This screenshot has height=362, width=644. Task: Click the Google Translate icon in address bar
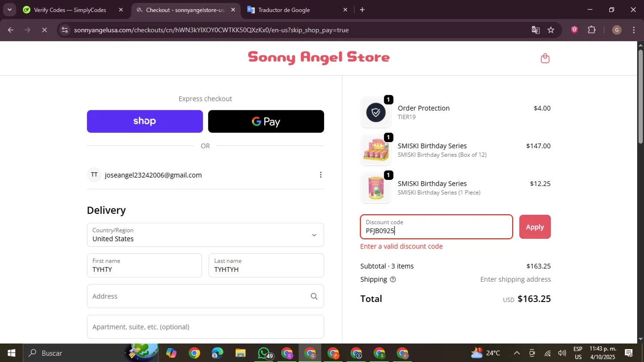click(x=535, y=30)
